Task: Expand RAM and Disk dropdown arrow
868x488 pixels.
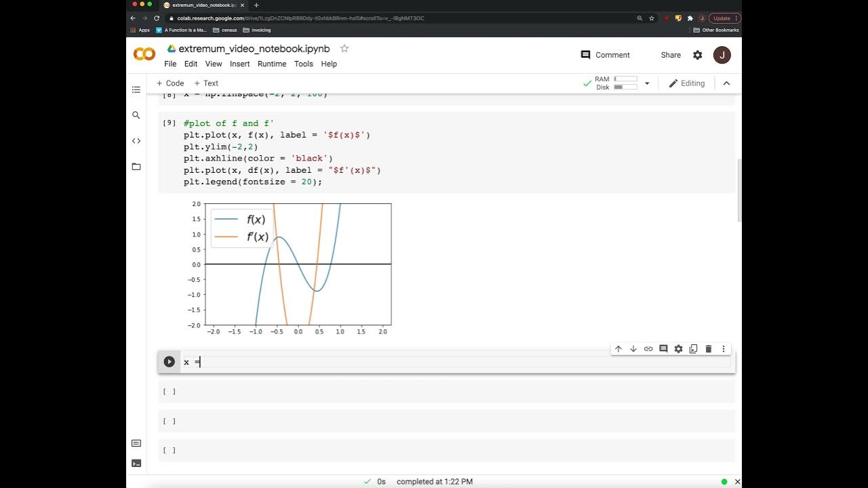Action: [647, 83]
